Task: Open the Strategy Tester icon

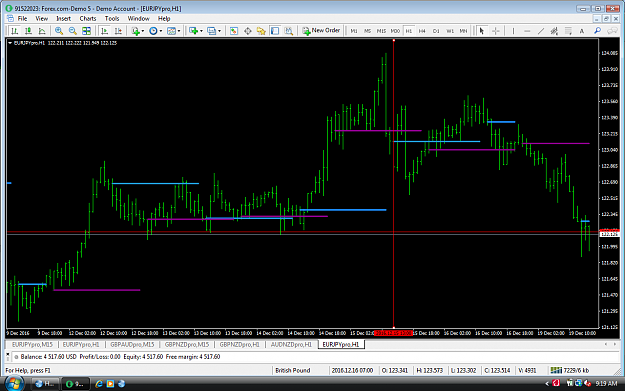Action: (289, 31)
